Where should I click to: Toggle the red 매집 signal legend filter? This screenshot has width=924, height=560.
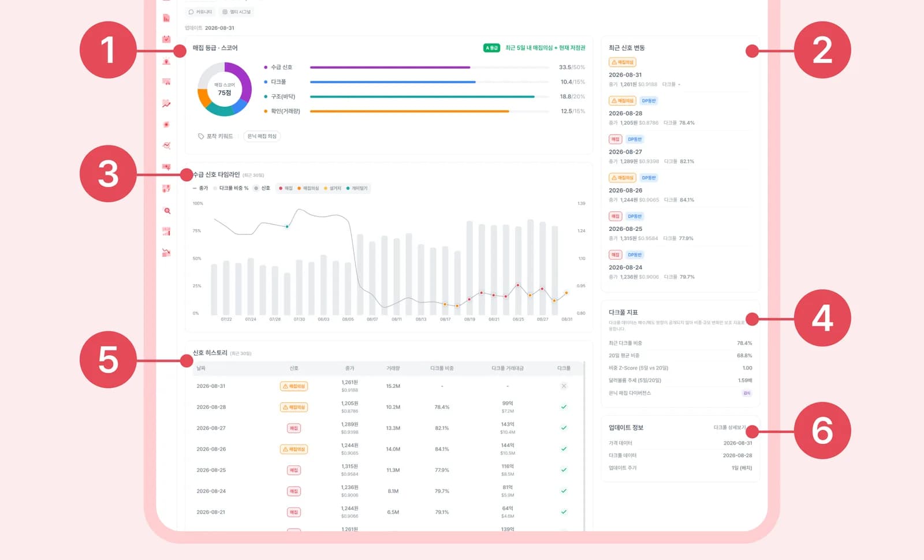pyautogui.click(x=286, y=188)
